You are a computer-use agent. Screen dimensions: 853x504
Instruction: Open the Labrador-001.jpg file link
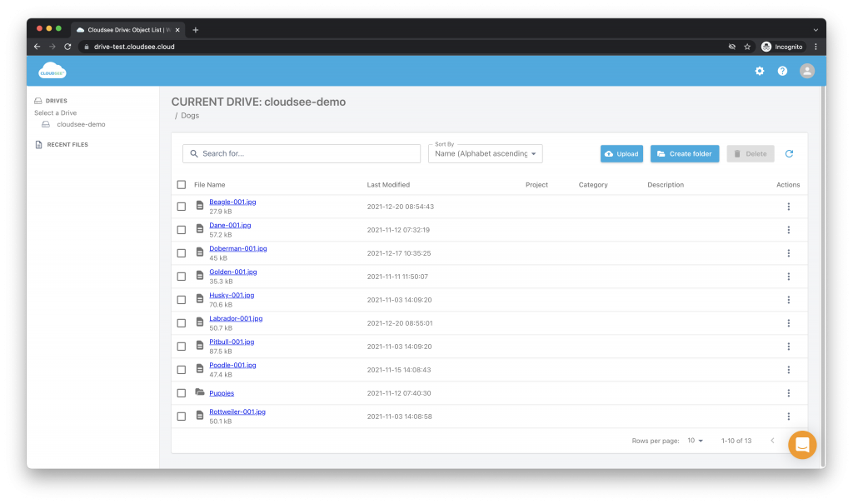tap(236, 317)
